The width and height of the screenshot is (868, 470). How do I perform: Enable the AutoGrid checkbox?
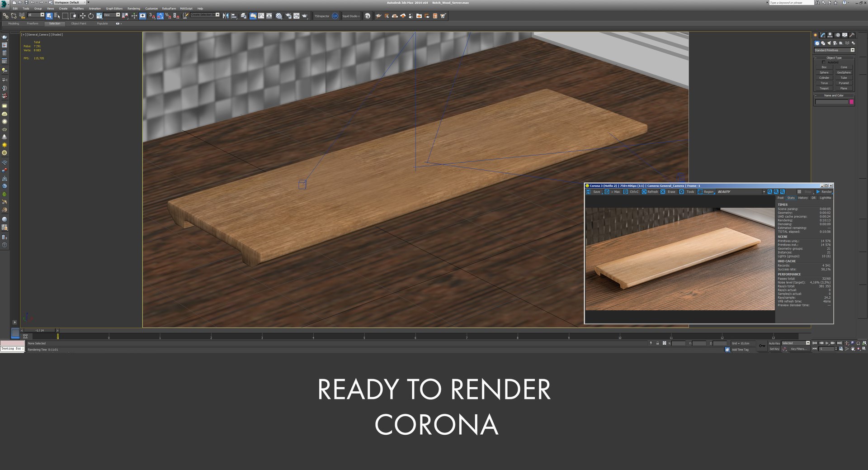click(824, 62)
